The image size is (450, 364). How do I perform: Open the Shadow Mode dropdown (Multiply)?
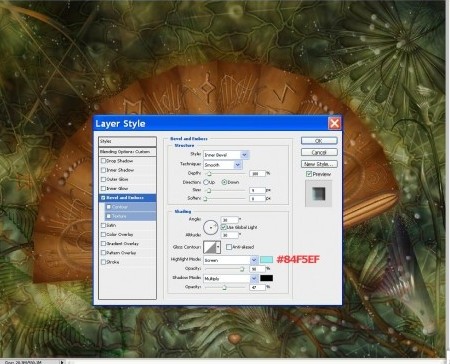pyautogui.click(x=231, y=278)
